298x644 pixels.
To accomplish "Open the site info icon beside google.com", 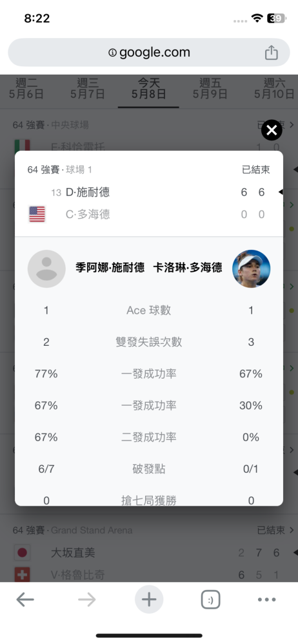I will tap(112, 53).
